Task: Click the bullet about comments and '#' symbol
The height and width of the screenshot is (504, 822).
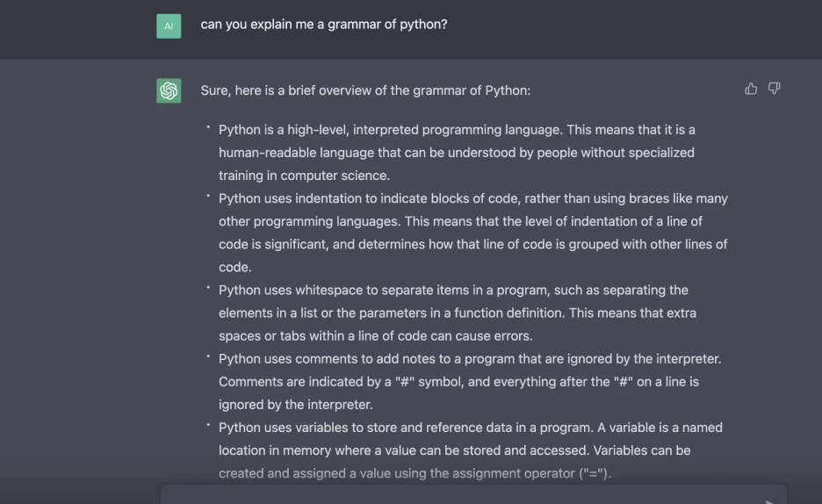Action: tap(470, 381)
